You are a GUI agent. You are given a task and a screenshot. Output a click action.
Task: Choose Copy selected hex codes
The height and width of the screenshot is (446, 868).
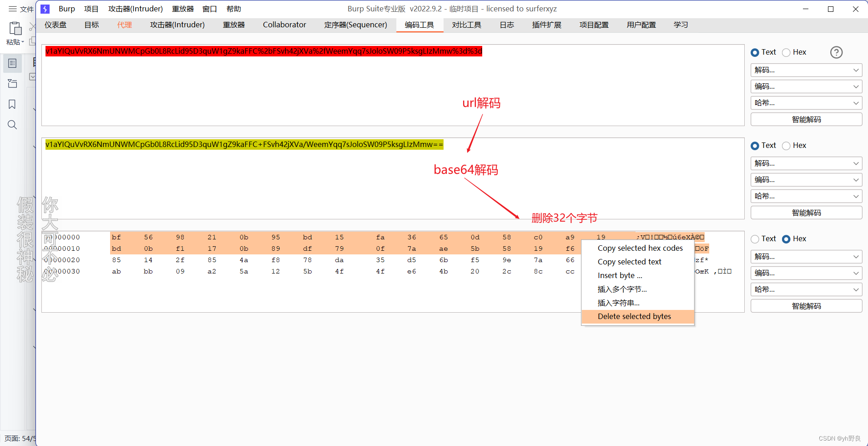click(x=638, y=248)
